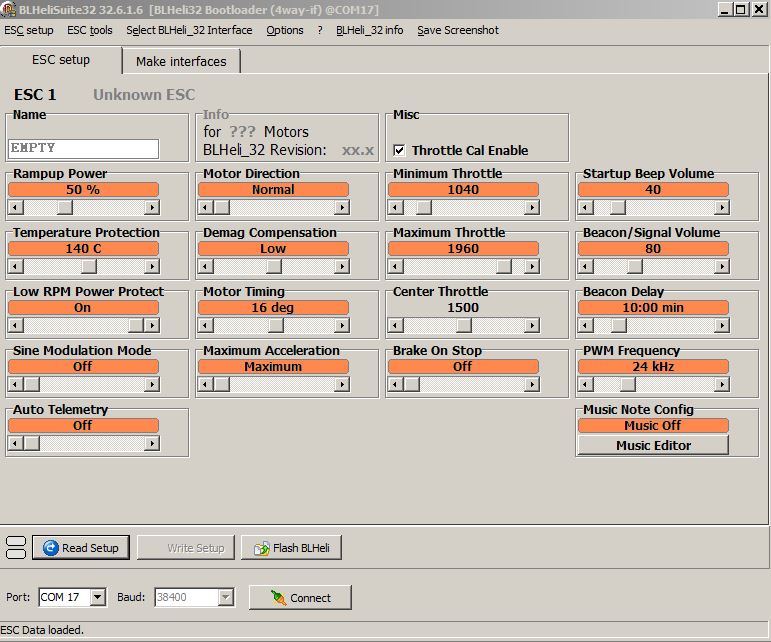
Task: Open the Port COM 17 dropdown
Action: [x=98, y=597]
